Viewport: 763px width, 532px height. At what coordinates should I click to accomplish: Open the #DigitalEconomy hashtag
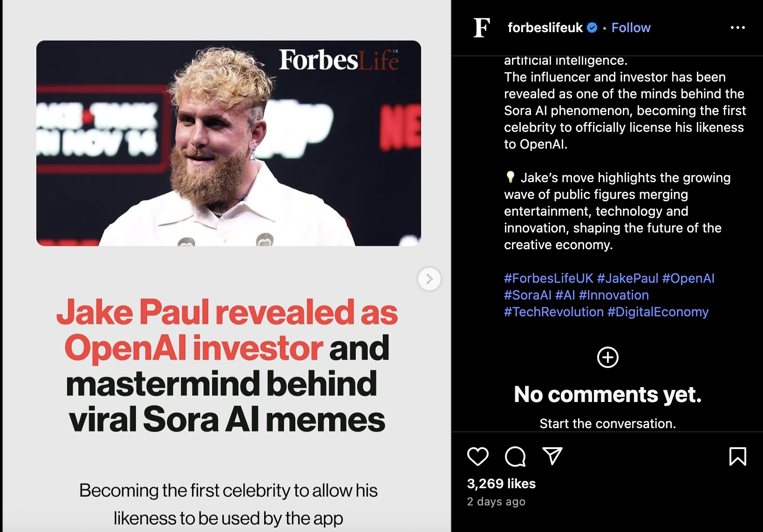pos(658,312)
